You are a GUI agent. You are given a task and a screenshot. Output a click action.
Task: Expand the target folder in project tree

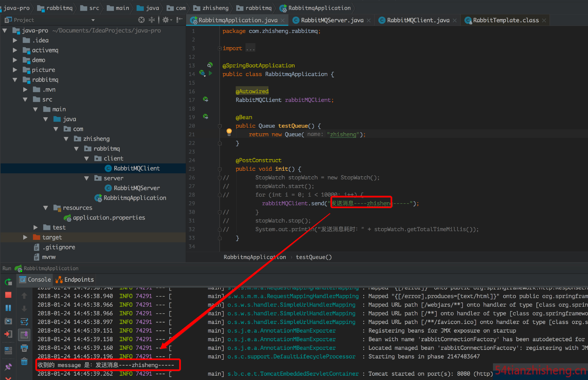pyautogui.click(x=25, y=237)
